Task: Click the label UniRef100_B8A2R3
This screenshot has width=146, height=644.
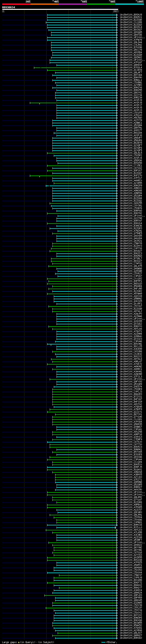Action: click(131, 394)
